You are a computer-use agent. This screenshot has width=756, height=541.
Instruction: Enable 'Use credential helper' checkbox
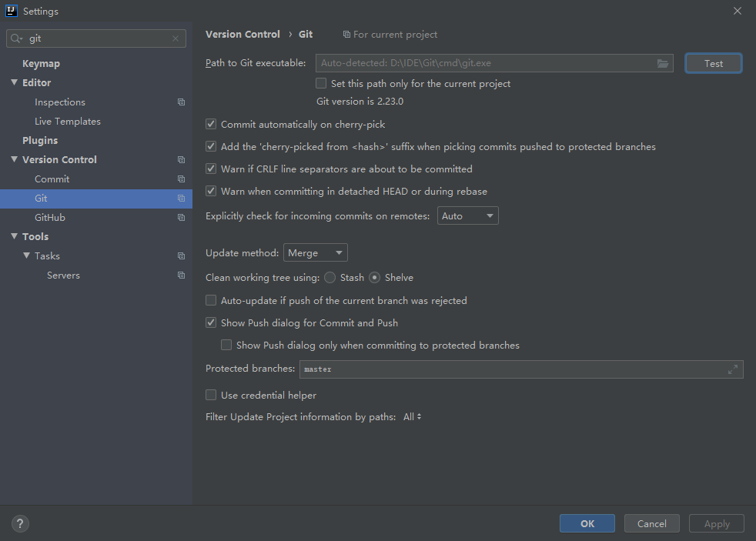pos(211,395)
